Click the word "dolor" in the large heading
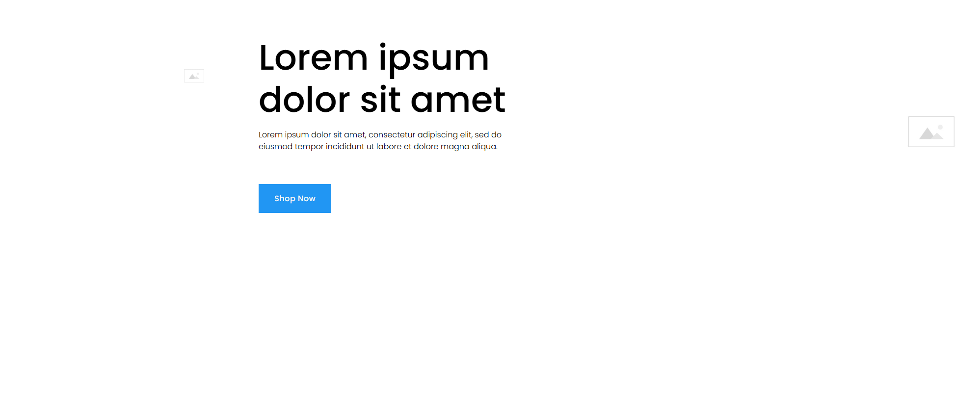980x420 pixels. pos(304,100)
